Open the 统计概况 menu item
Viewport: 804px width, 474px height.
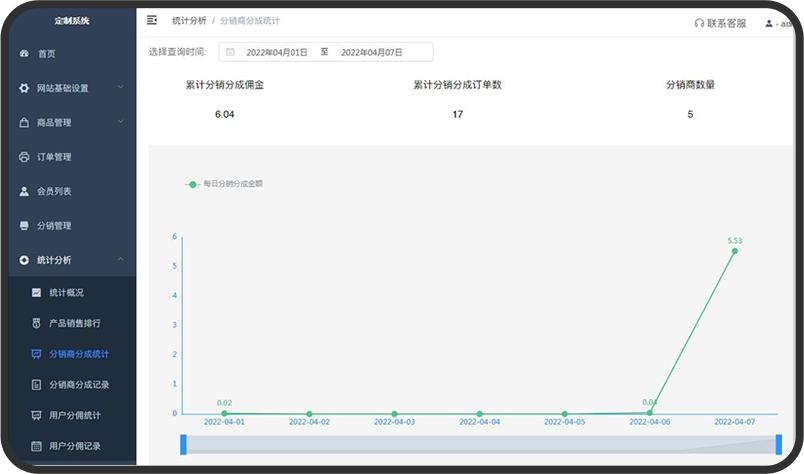pyautogui.click(x=66, y=292)
